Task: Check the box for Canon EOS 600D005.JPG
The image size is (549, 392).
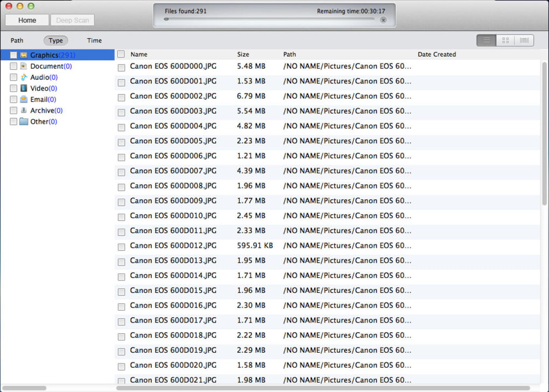Action: tap(122, 142)
